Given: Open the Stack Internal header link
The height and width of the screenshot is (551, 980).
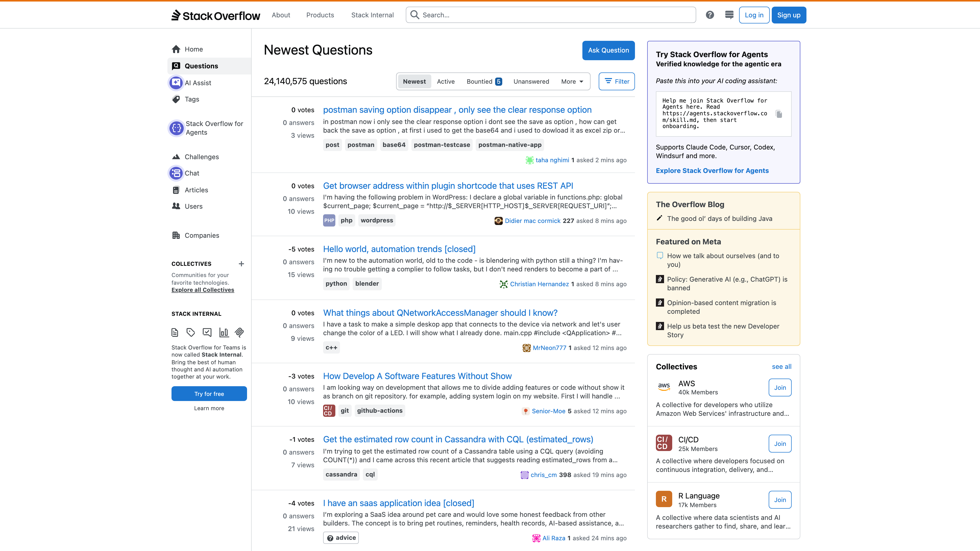Looking at the screenshot, I should click(x=372, y=15).
